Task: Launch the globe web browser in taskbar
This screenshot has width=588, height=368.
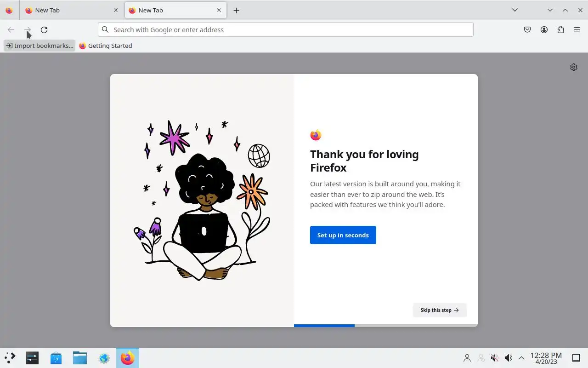Action: (x=104, y=358)
